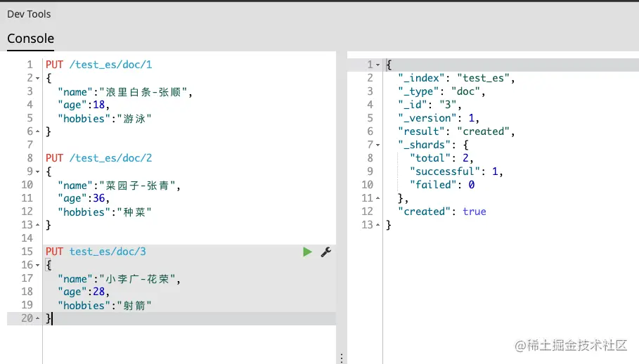The image size is (639, 364).
Task: Click the pane resize handle dots
Action: tap(342, 358)
